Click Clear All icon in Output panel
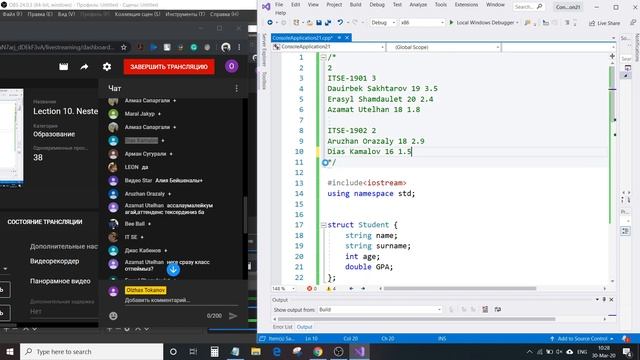 485,309
